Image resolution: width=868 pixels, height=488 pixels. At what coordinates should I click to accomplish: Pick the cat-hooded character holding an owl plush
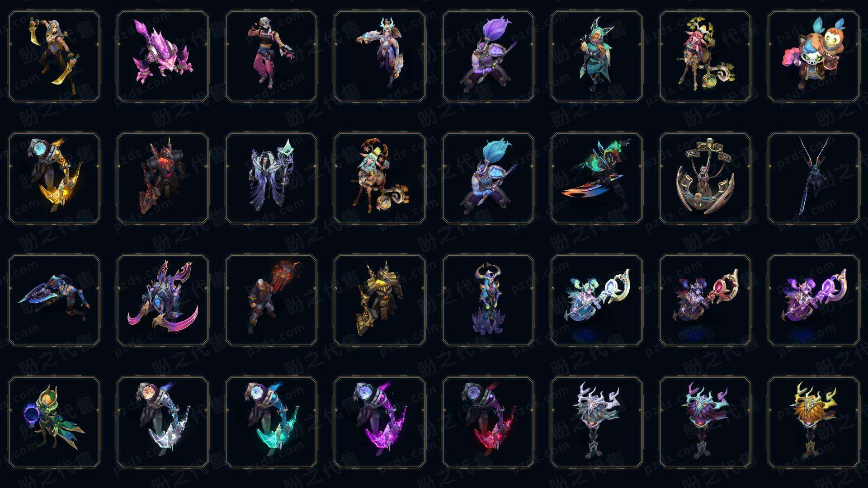click(814, 56)
